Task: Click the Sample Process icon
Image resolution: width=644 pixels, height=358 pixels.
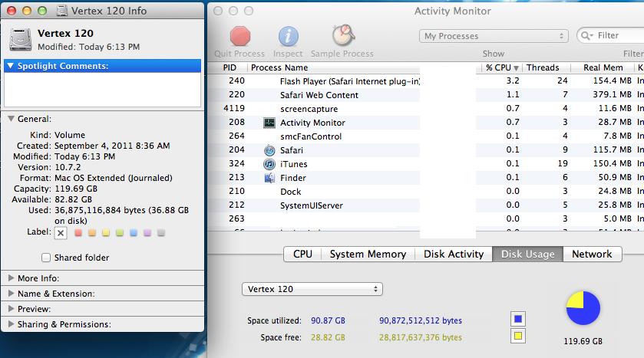Action: click(x=343, y=35)
